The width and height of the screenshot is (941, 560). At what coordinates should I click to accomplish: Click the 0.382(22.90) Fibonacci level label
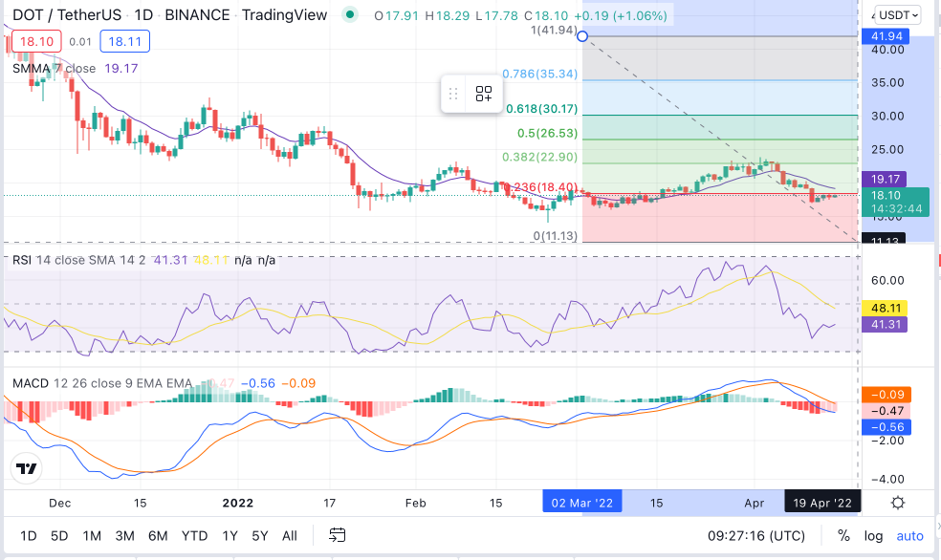click(540, 157)
